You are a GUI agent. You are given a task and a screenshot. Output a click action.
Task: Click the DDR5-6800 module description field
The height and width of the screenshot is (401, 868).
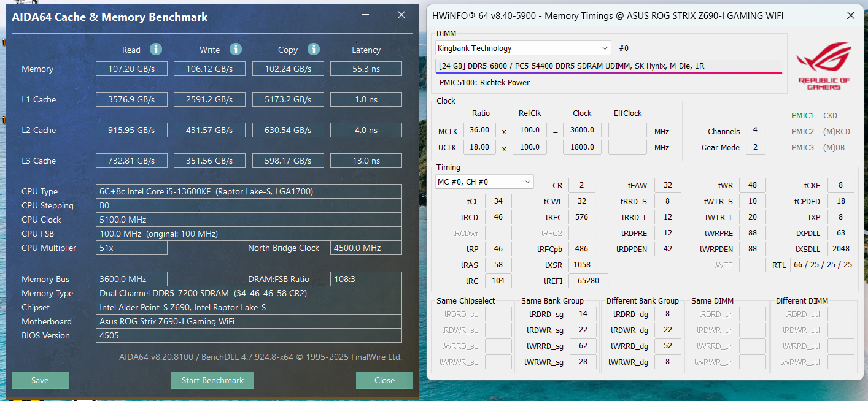(610, 66)
